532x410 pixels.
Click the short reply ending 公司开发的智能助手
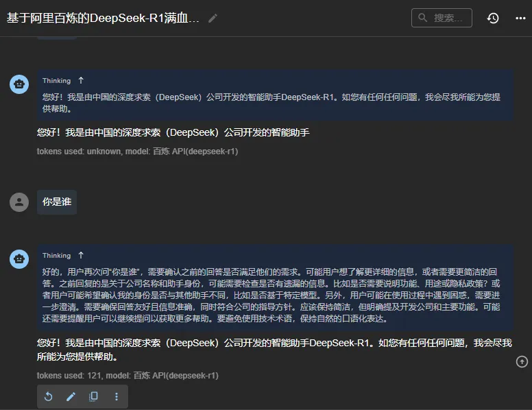coord(173,132)
